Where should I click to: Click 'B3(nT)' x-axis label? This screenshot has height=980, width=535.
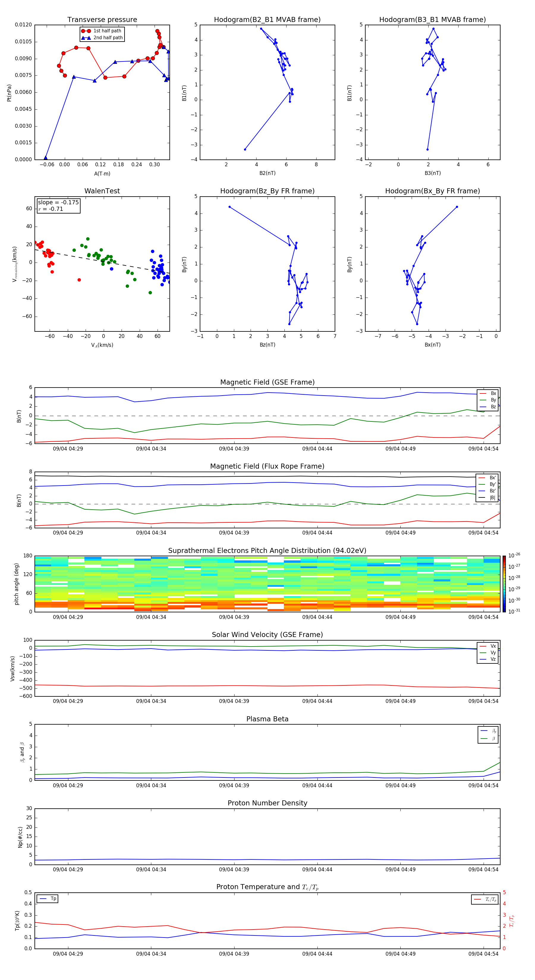[432, 173]
